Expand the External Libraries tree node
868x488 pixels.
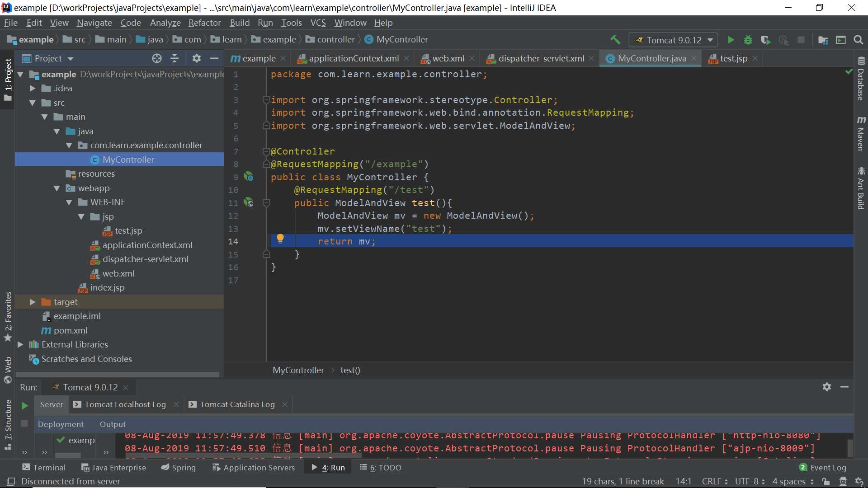tap(20, 344)
